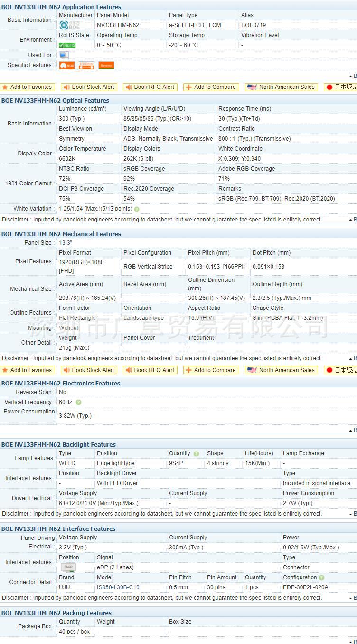Click Add to Compare above Electronics Features
Viewport: 357px width, 644px height.
pyautogui.click(x=211, y=370)
